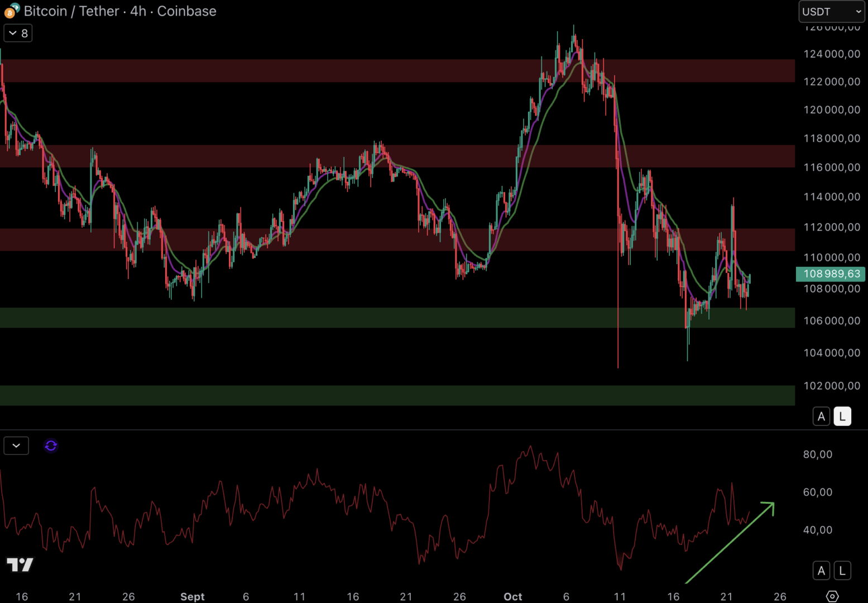Viewport: 868px width, 603px height.
Task: Open the USDT currency dropdown
Action: click(x=831, y=12)
